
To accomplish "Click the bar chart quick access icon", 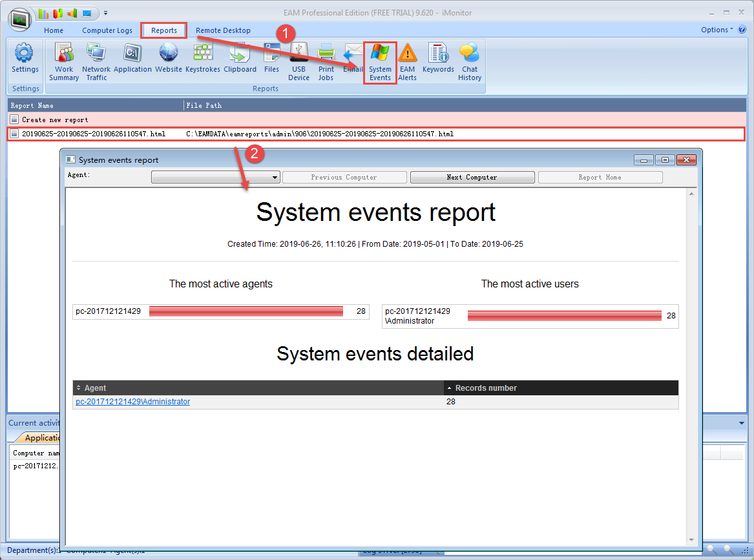I will [43, 13].
